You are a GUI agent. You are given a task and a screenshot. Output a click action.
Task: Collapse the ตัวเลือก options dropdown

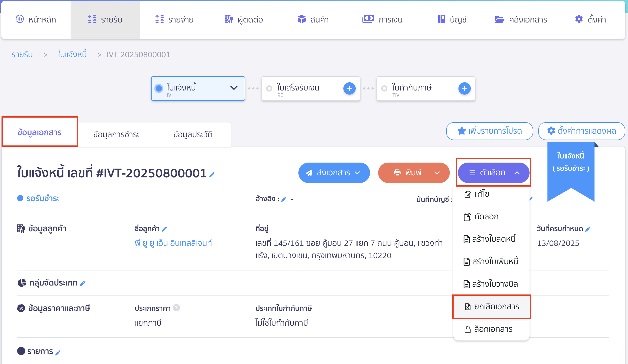click(x=494, y=173)
